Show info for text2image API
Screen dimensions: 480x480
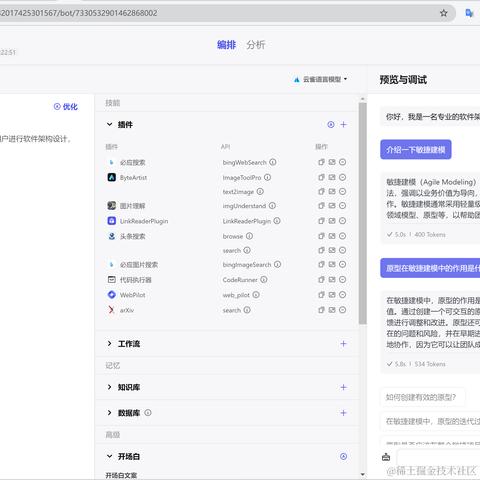point(260,192)
